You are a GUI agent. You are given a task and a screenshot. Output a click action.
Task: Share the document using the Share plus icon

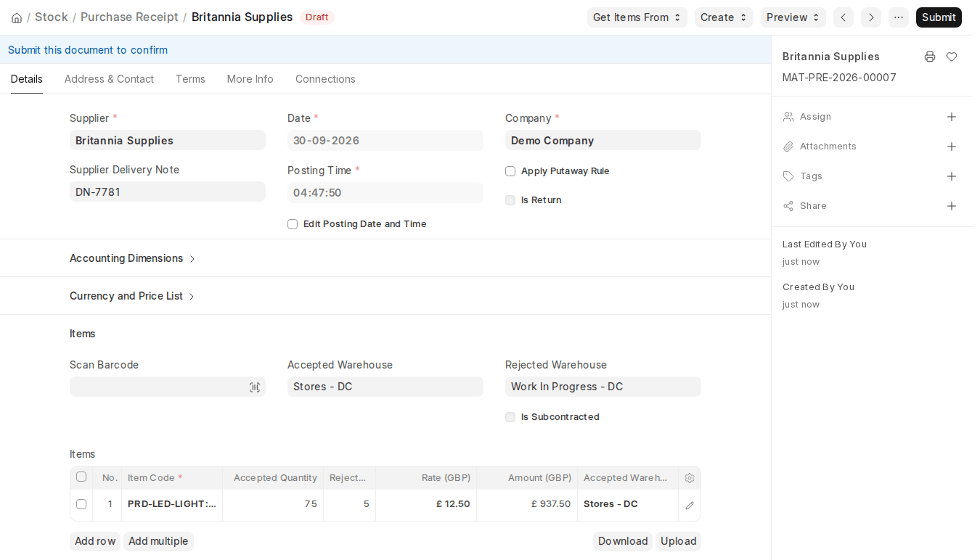pyautogui.click(x=952, y=206)
